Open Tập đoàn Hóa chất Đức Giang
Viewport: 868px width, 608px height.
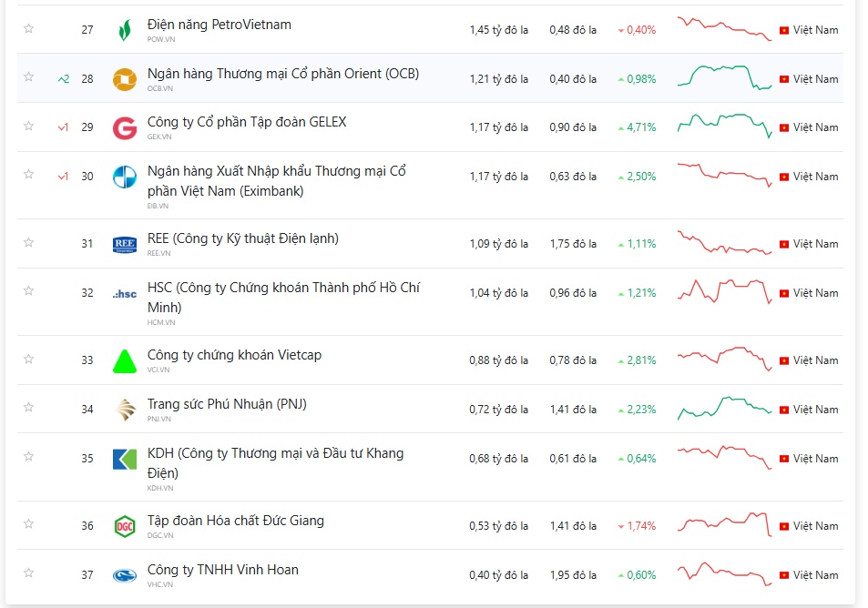click(236, 521)
